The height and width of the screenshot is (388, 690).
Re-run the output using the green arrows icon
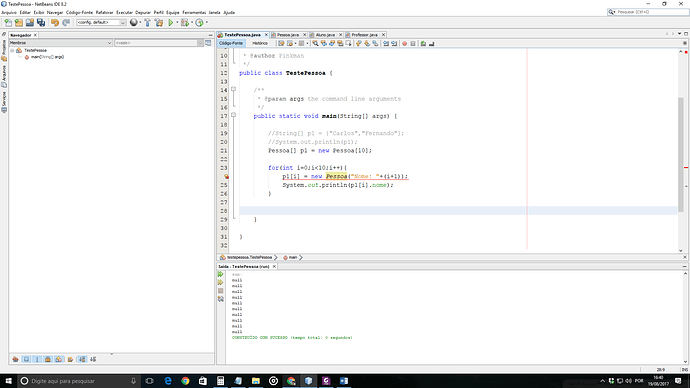pyautogui.click(x=220, y=274)
